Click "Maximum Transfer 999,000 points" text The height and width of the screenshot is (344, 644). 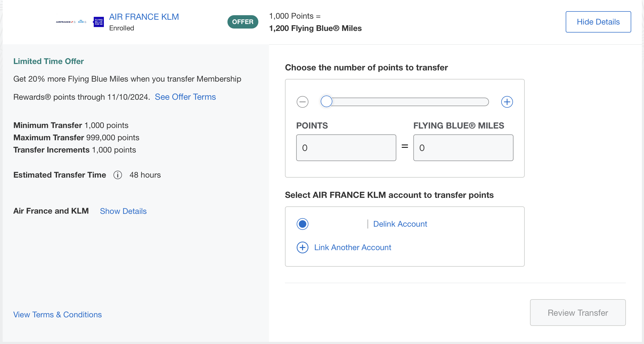tap(76, 138)
